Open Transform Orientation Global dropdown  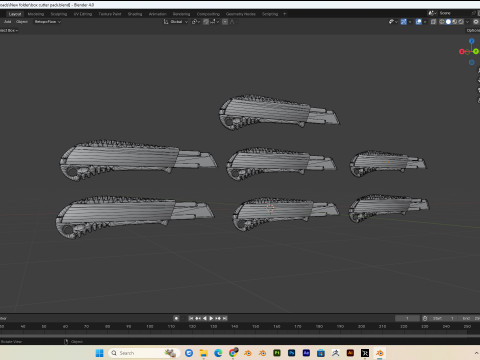coord(176,22)
